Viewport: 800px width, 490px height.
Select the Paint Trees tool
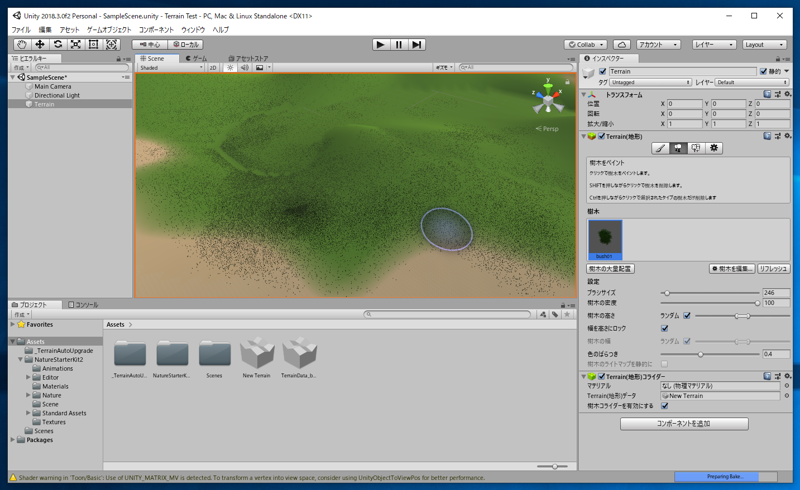(x=678, y=148)
